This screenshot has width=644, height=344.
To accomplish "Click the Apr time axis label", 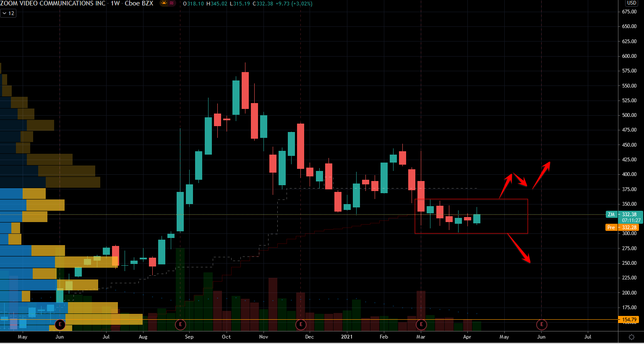I will pos(467,337).
